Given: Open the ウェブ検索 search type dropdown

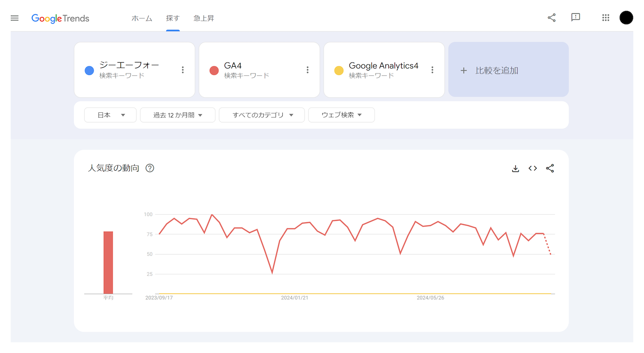Looking at the screenshot, I should coord(341,115).
